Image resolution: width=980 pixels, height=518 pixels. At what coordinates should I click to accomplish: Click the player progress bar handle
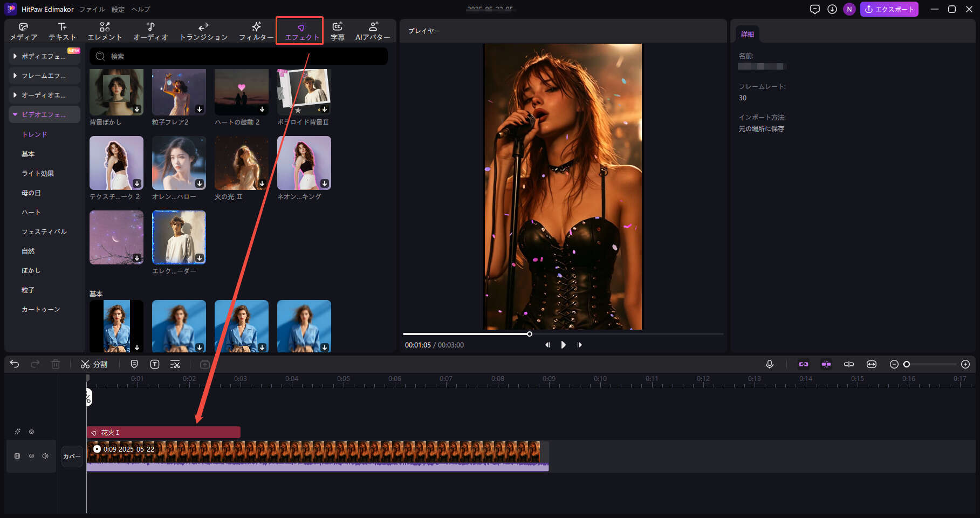click(x=530, y=334)
